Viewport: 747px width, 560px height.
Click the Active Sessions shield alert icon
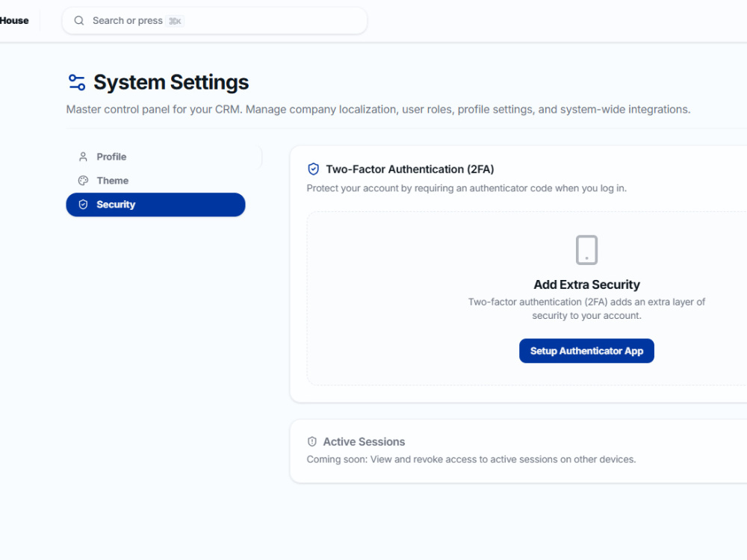[x=312, y=441]
